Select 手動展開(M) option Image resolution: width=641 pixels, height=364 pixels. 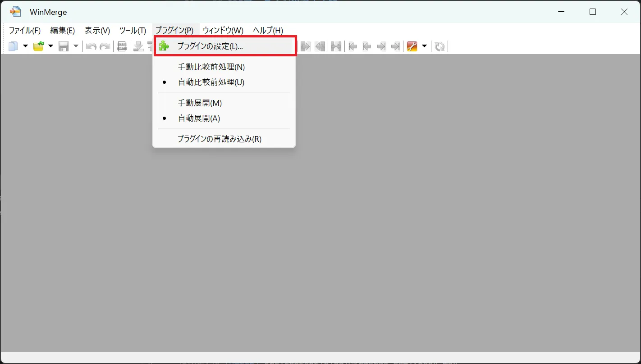(x=224, y=103)
